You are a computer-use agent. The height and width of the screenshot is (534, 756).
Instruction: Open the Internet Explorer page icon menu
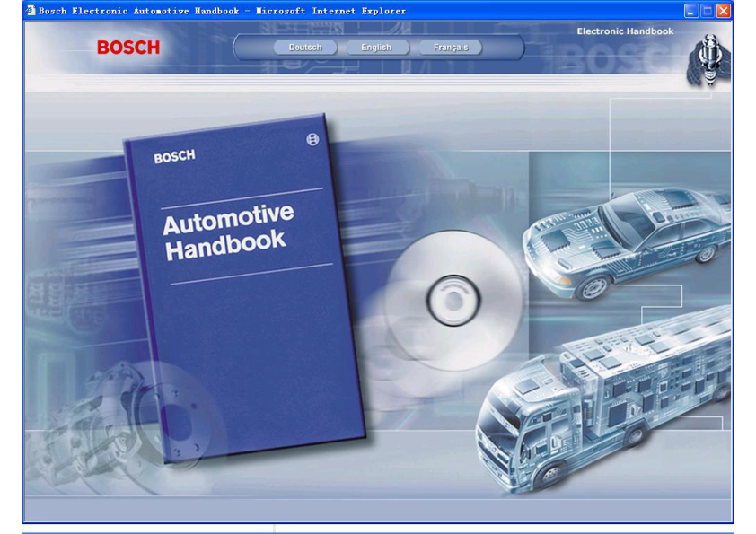point(30,11)
